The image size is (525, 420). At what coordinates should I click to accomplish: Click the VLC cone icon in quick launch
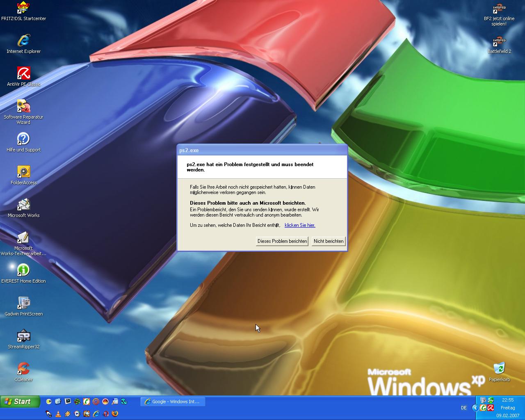pyautogui.click(x=58, y=414)
